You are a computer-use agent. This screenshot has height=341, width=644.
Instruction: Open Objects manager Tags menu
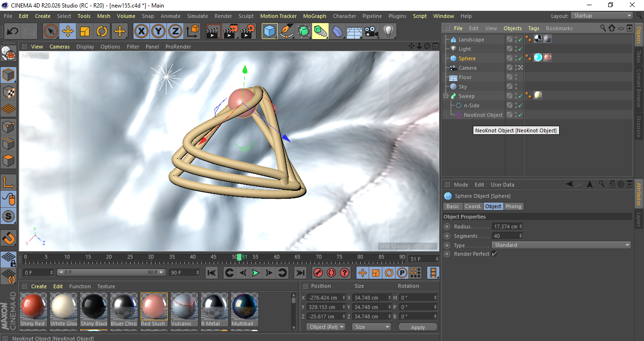(534, 28)
